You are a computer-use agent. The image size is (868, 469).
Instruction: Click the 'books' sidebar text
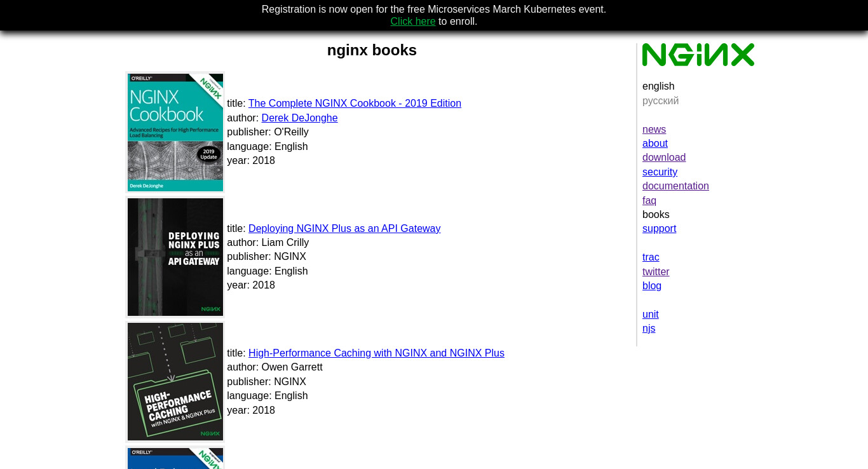tap(656, 215)
